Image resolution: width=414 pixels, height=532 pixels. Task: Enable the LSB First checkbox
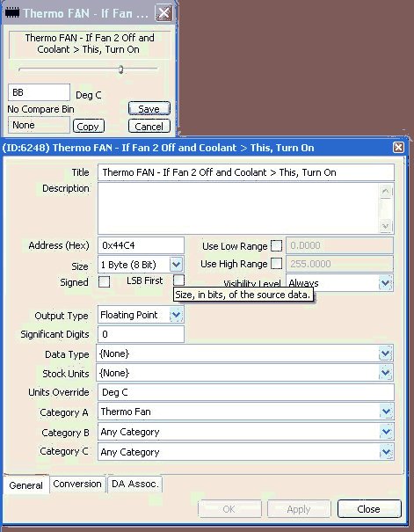(x=178, y=280)
